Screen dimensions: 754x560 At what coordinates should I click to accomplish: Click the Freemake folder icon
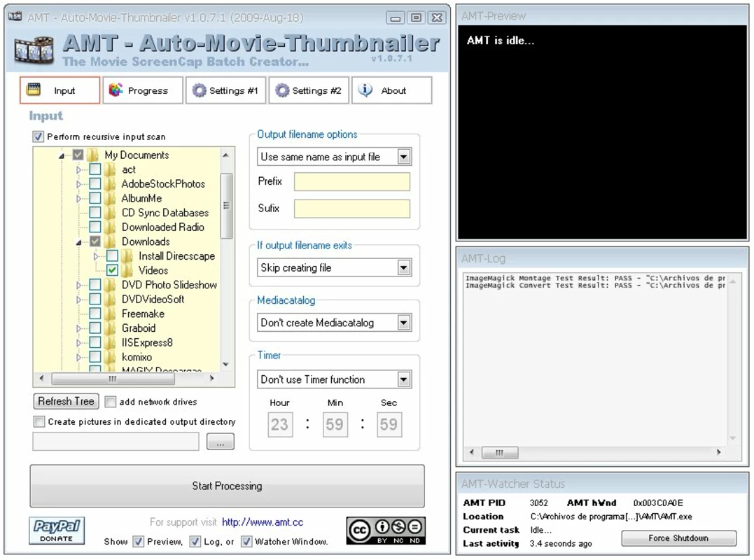tap(111, 314)
